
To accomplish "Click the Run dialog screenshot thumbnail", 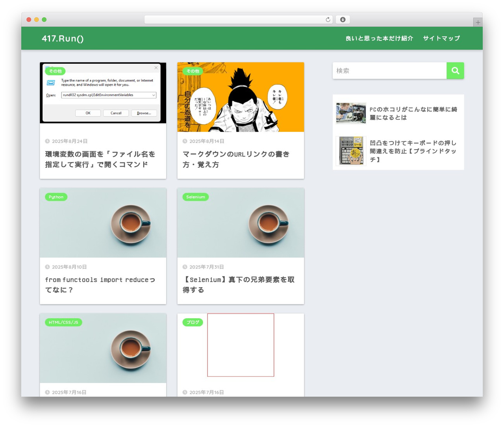I will pos(103,93).
